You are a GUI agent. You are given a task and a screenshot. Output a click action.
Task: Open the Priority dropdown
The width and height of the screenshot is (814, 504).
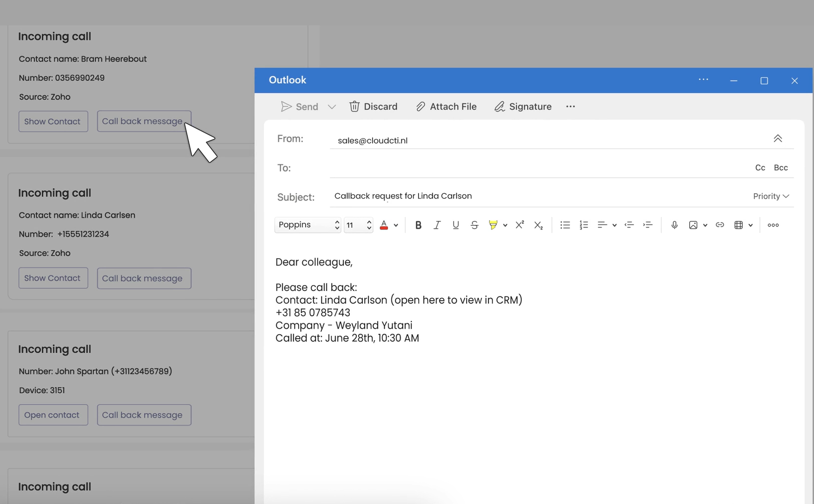coord(771,196)
